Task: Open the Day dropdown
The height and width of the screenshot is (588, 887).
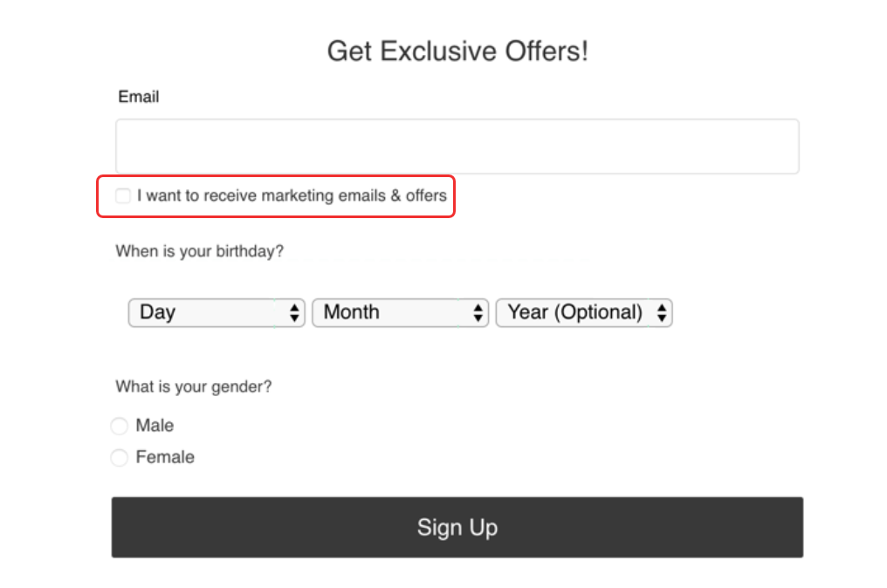Action: (216, 312)
